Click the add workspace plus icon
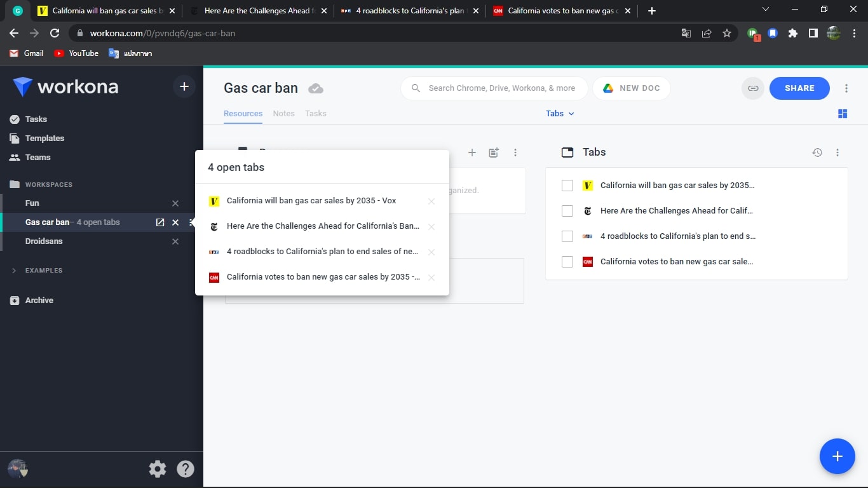Screen dimensions: 868x488 (x=184, y=86)
